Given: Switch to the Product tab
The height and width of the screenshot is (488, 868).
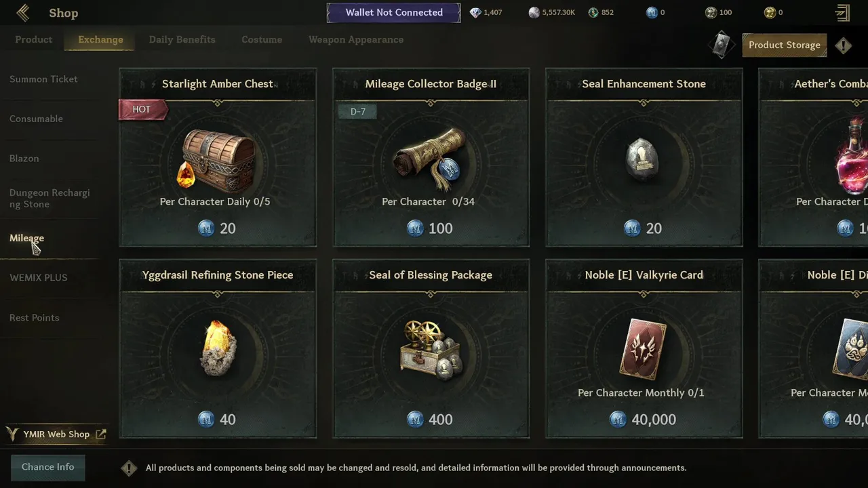Looking at the screenshot, I should coord(34,40).
